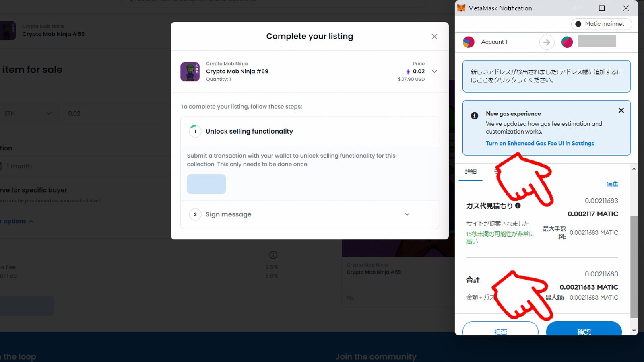Viewport: 644px width, 362px height.
Task: Click the arrow icon between accounts
Action: (547, 42)
